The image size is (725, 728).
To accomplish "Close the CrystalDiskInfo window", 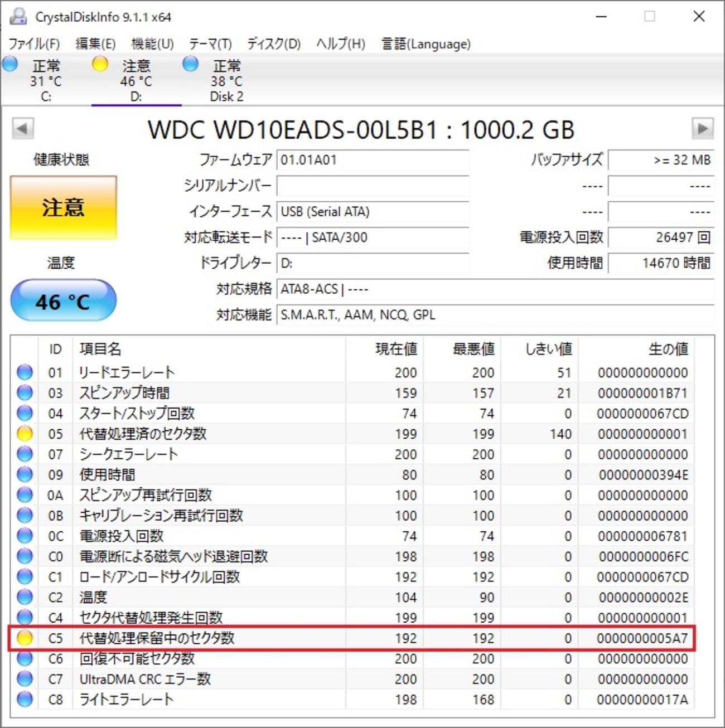I will point(699,17).
